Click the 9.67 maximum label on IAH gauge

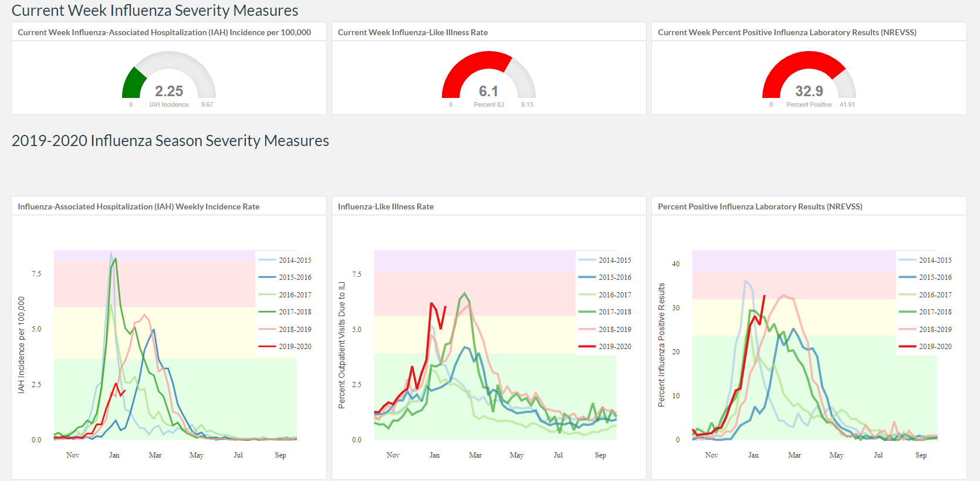tap(207, 104)
